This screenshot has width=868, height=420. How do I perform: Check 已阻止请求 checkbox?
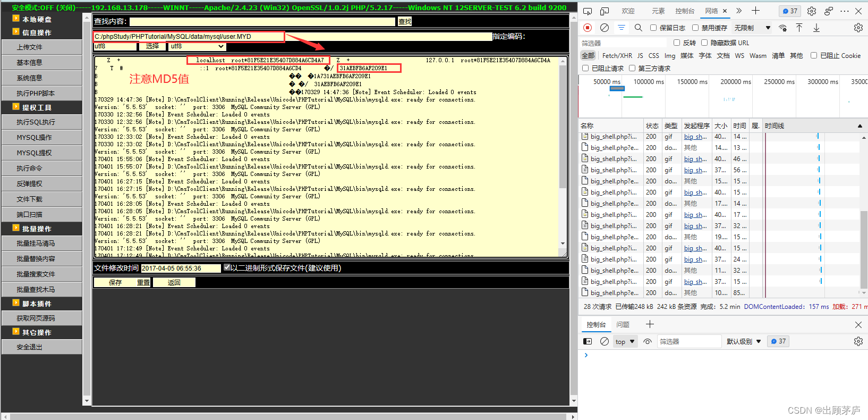click(585, 68)
